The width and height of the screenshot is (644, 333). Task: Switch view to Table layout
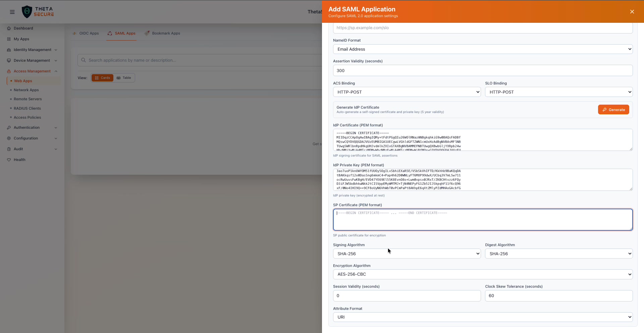click(124, 78)
